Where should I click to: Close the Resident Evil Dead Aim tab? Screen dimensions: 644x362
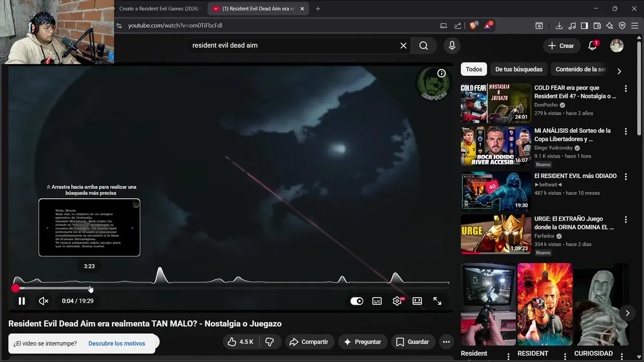(x=302, y=9)
